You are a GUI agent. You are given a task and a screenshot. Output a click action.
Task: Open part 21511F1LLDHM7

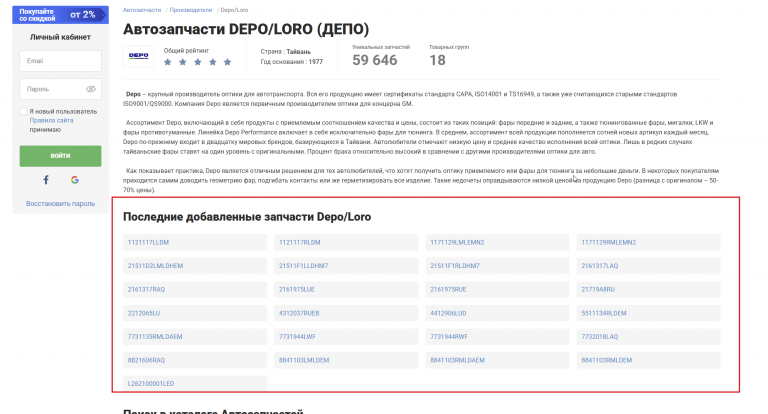(346, 266)
